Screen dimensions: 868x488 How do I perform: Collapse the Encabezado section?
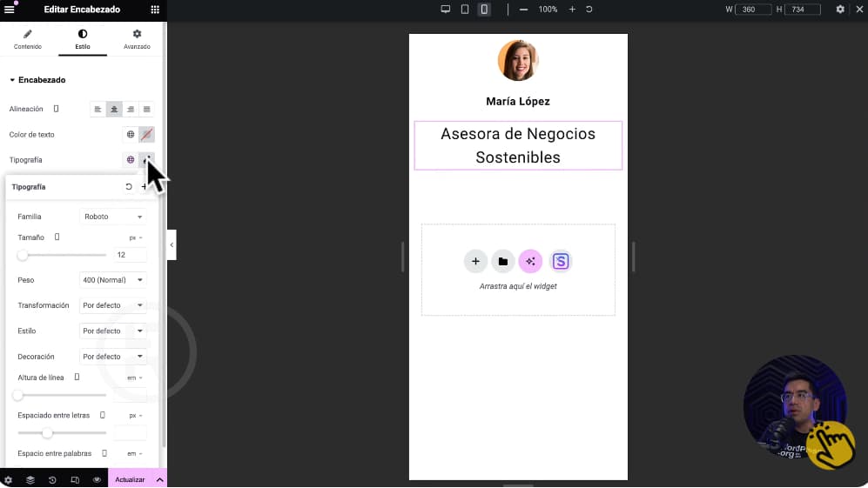pyautogui.click(x=37, y=80)
